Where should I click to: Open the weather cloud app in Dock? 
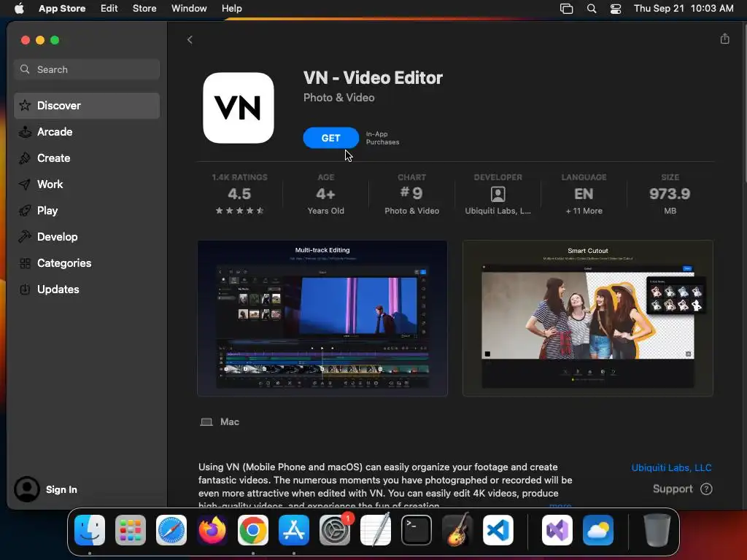[598, 530]
